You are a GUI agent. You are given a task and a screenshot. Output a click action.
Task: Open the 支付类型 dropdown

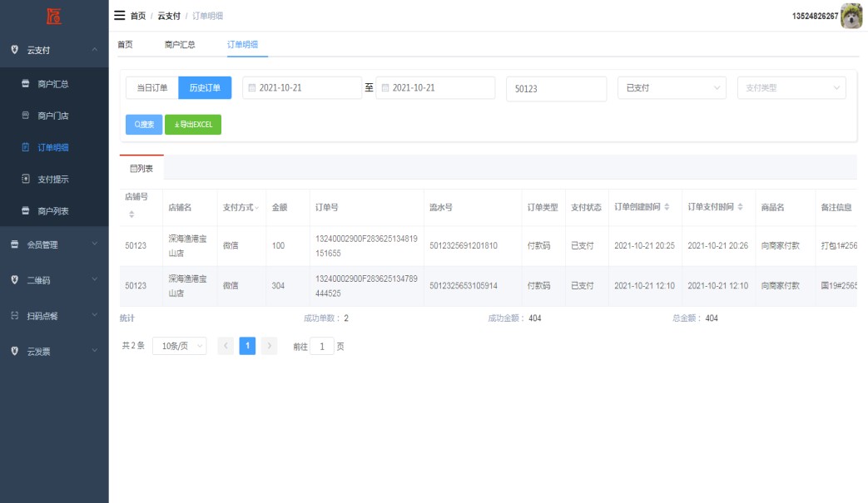coord(791,88)
